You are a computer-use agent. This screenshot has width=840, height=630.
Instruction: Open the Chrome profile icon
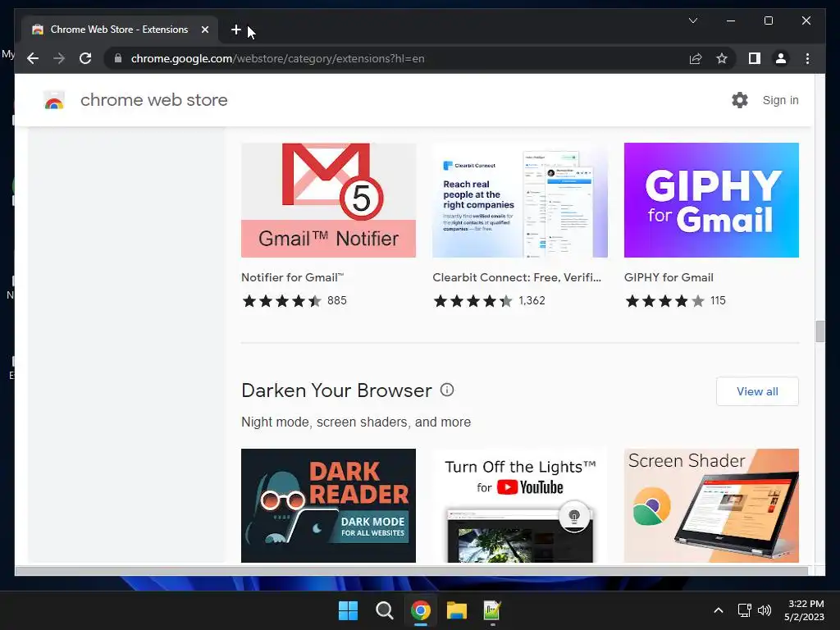(x=781, y=58)
